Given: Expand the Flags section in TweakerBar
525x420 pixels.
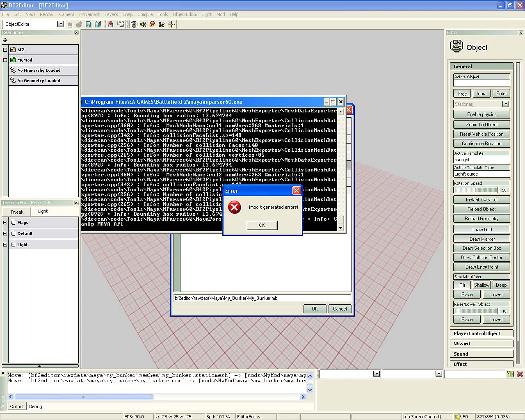Looking at the screenshot, I should pos(5,223).
